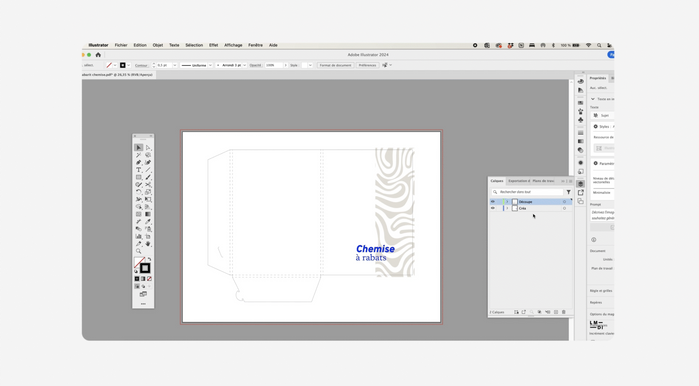Click Format de document button
This screenshot has height=386, width=699.
(335, 65)
